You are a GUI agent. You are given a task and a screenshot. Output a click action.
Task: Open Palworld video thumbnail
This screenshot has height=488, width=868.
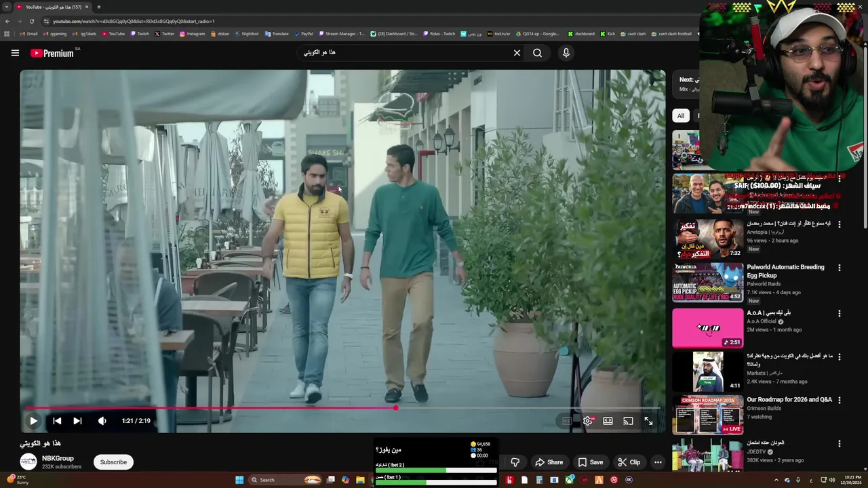707,282
